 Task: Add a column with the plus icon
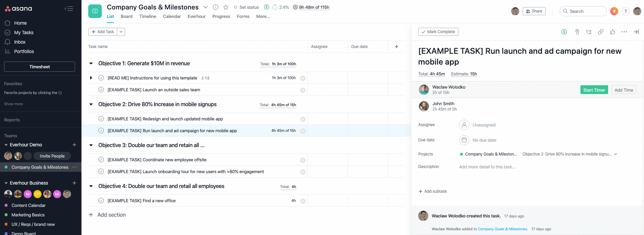click(397, 47)
